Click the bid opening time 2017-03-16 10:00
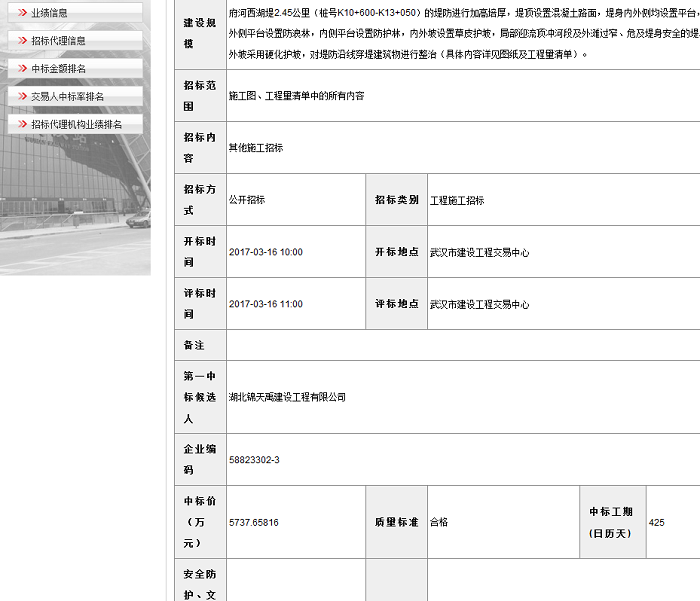The width and height of the screenshot is (700, 601). 265,253
